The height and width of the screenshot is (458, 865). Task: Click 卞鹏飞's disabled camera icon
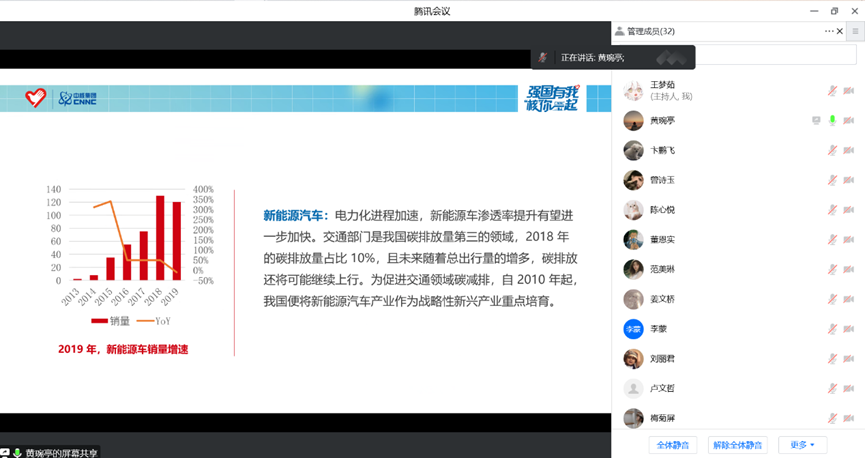pos(848,151)
